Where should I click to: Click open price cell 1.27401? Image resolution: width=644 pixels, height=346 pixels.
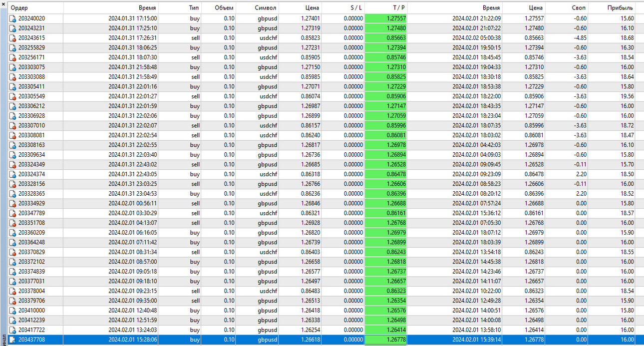(x=311, y=18)
